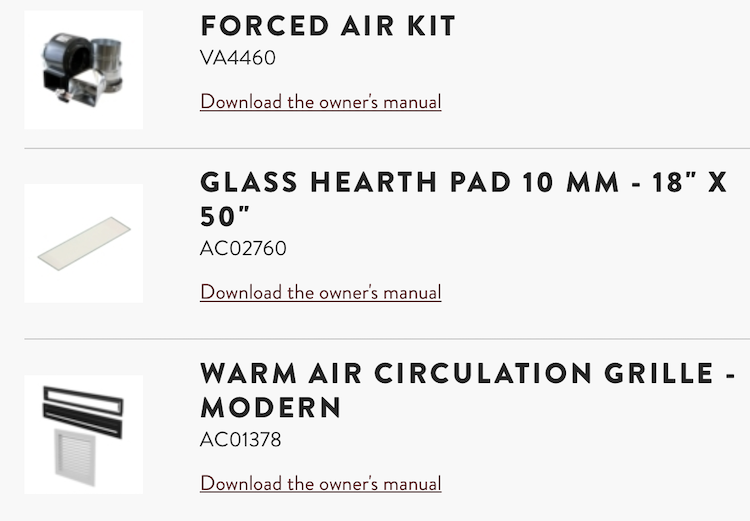
Task: Click the Forced Air Kit heading
Action: (x=328, y=26)
